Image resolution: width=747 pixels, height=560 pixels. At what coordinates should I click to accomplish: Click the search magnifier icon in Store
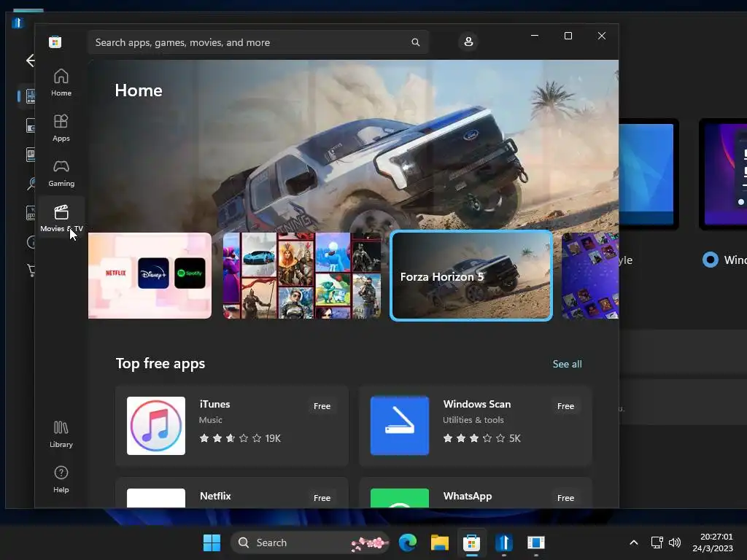415,42
